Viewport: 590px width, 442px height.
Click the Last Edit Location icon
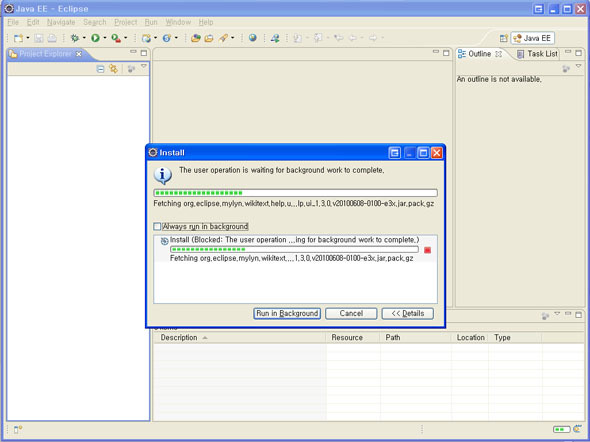tap(339, 38)
